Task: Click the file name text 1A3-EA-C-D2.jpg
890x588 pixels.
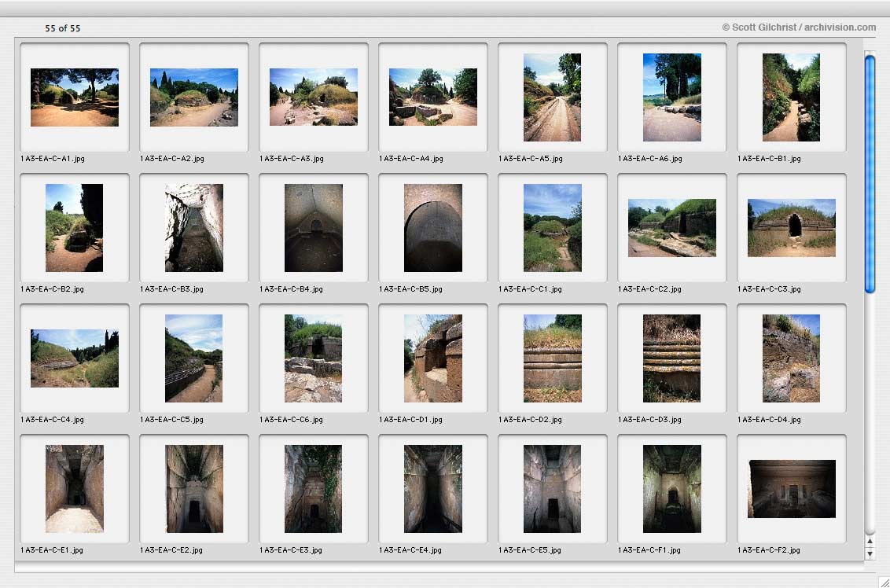Action: (530, 420)
